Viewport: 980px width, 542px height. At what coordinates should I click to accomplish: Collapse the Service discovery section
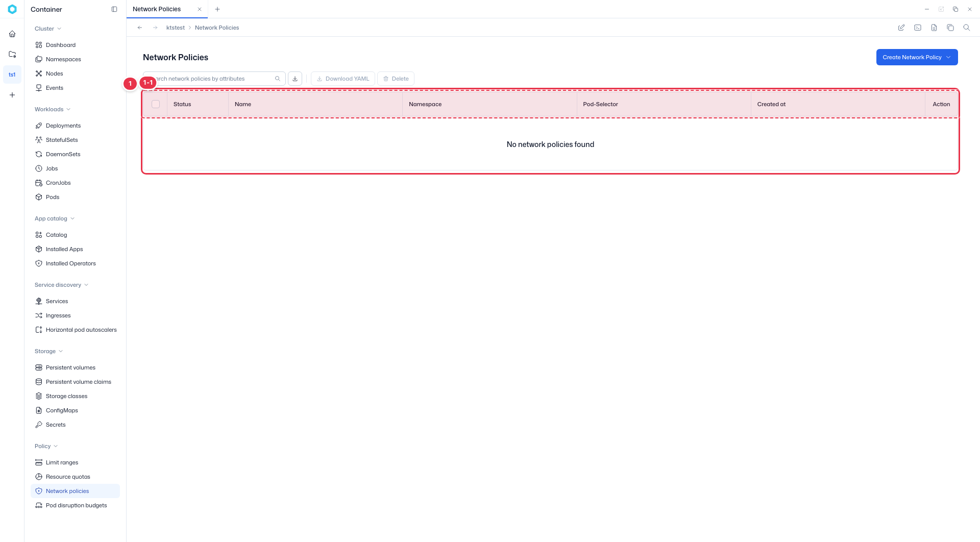(x=62, y=285)
